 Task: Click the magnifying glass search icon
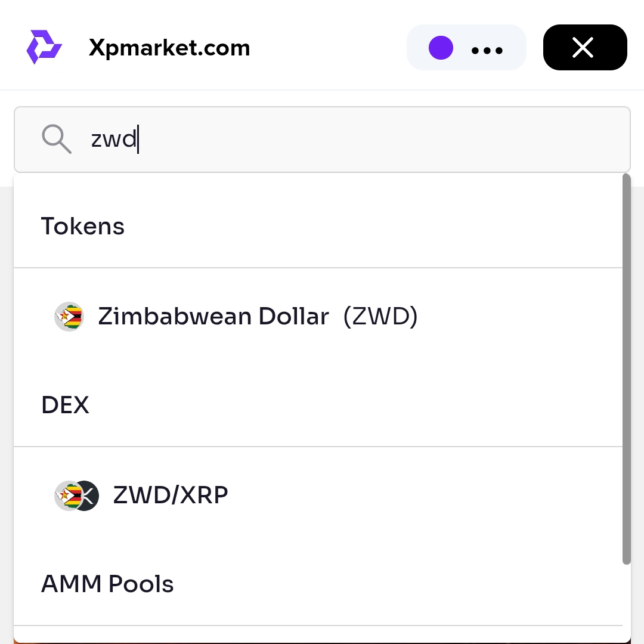pos(57,139)
